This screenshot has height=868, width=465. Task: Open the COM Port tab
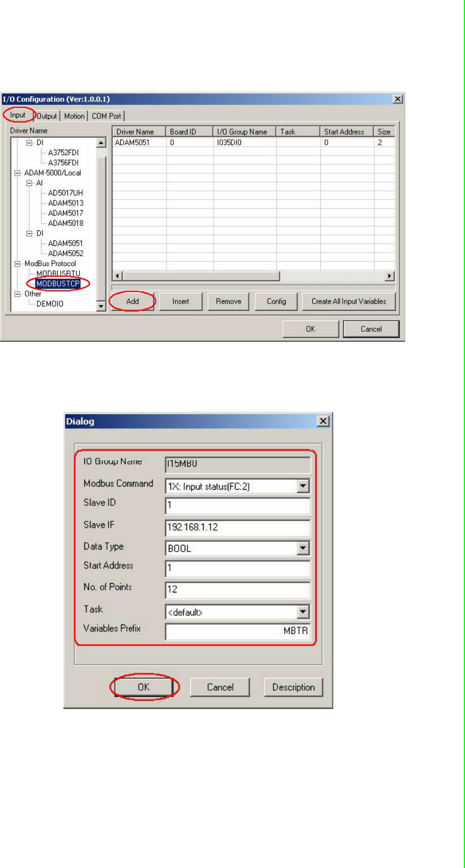(x=106, y=116)
